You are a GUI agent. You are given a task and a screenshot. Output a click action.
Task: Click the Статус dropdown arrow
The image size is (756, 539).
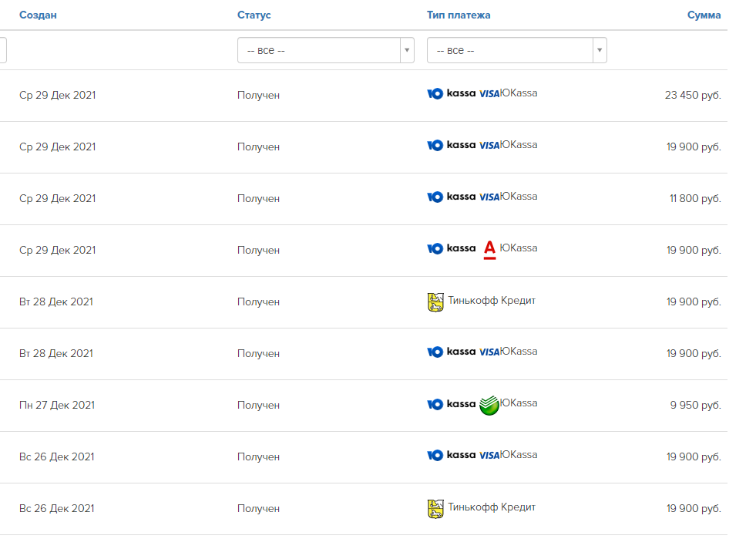tap(407, 50)
